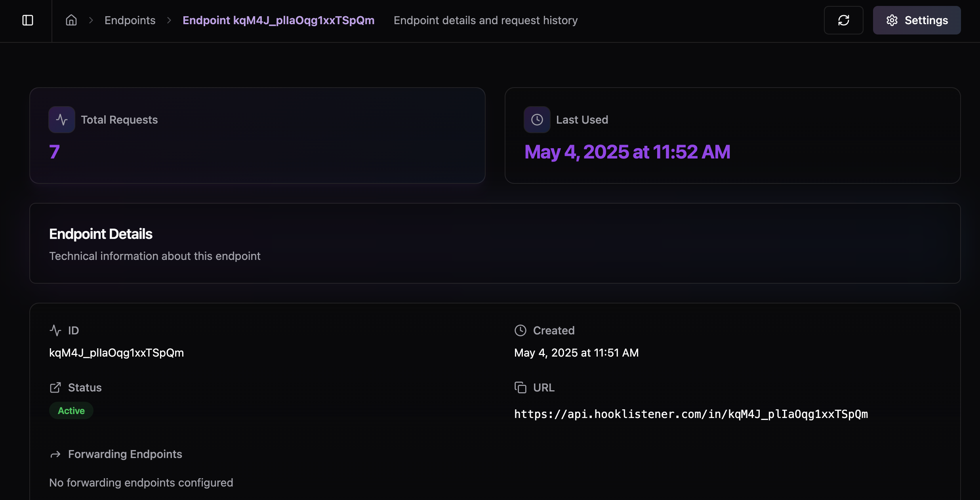Click the api.hooklistener.com endpoint URL text
This screenshot has height=500, width=980.
coord(691,414)
